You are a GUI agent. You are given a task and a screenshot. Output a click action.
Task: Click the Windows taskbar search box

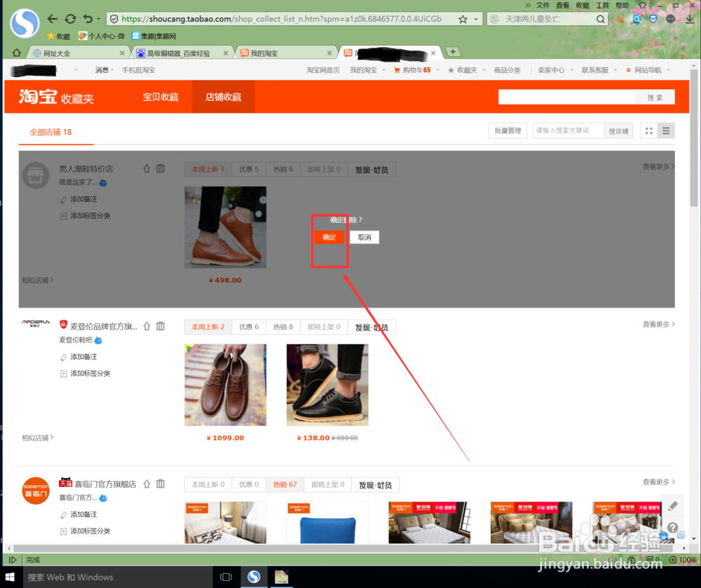coord(117,577)
